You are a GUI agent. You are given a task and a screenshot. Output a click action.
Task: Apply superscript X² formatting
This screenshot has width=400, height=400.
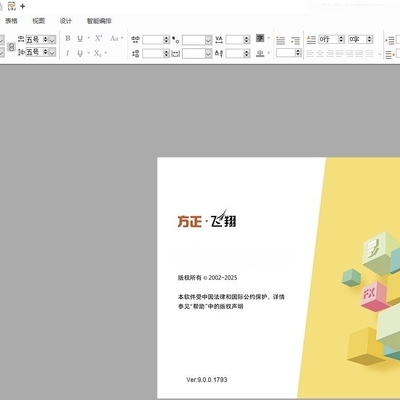tap(98, 38)
